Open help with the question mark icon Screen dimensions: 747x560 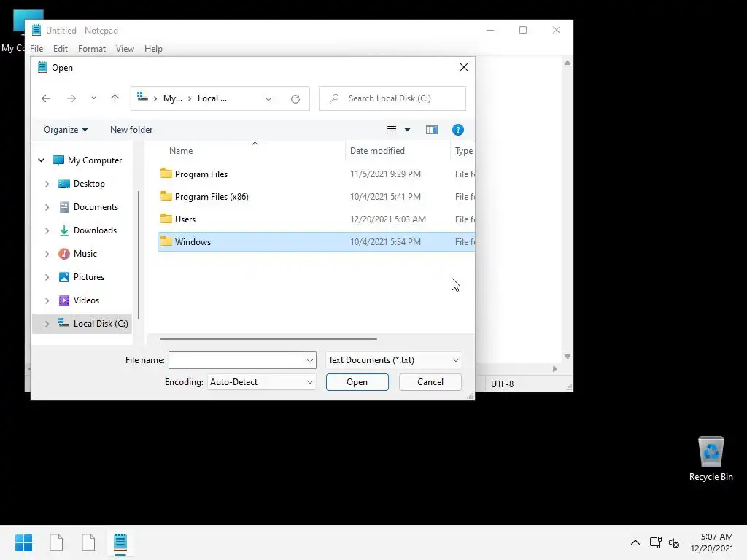point(458,130)
